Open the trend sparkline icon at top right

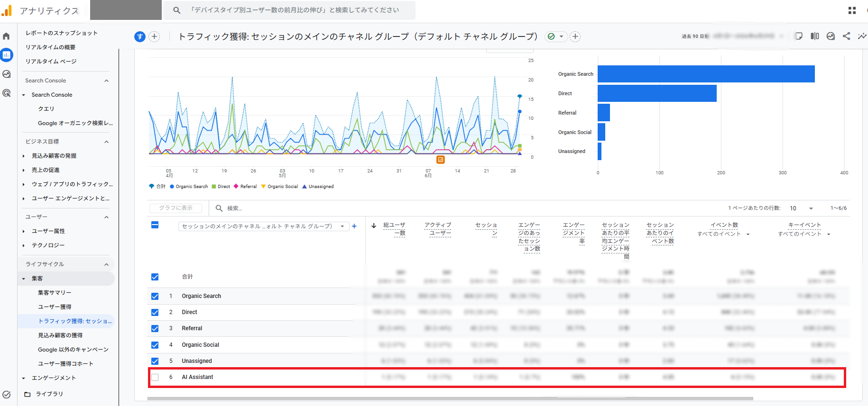[x=862, y=36]
